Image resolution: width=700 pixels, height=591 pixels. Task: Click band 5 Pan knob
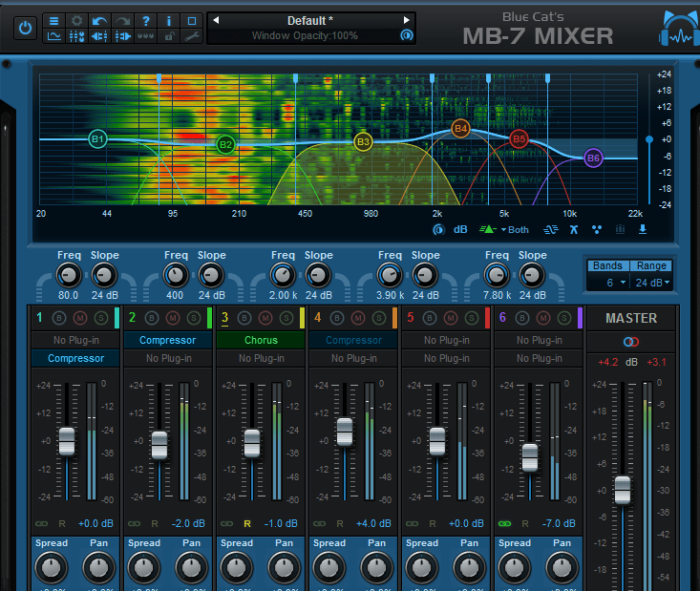469,567
